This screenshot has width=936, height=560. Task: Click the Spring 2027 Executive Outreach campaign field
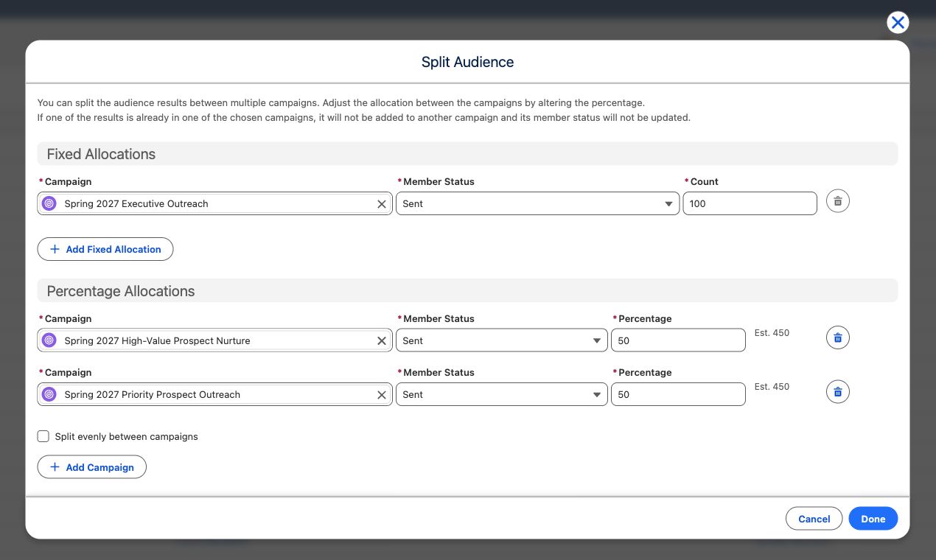(214, 203)
